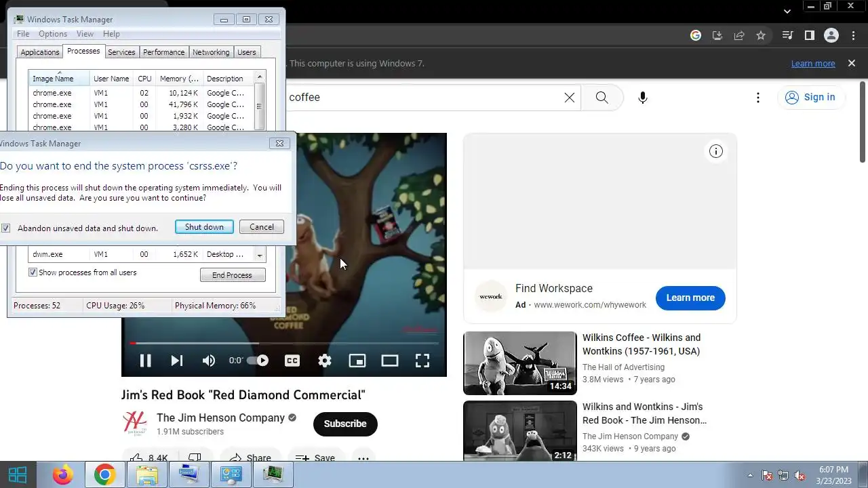Start voice search with microphone icon

tap(643, 98)
